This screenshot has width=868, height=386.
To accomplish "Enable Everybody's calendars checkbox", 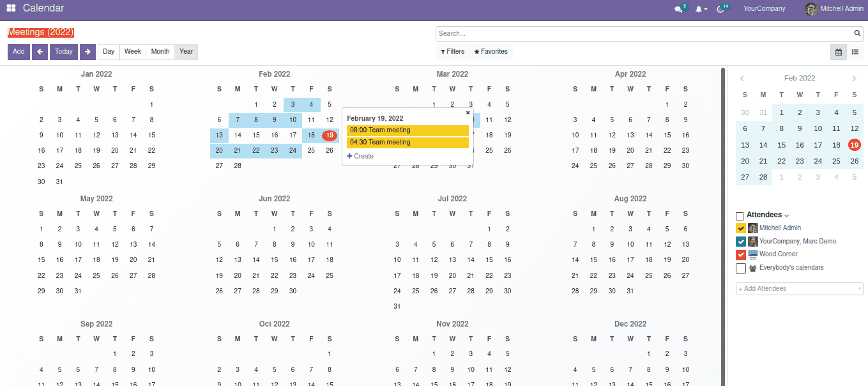I will pos(740,268).
